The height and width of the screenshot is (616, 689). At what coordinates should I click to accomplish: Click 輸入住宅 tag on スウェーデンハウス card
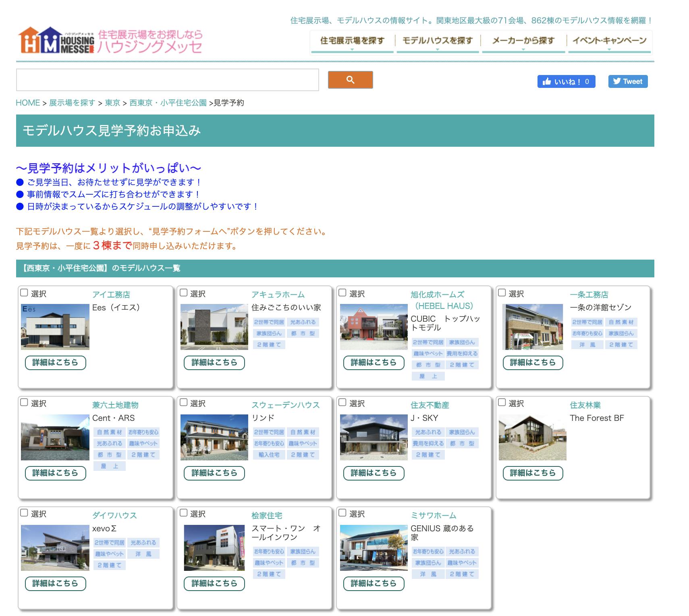point(269,455)
